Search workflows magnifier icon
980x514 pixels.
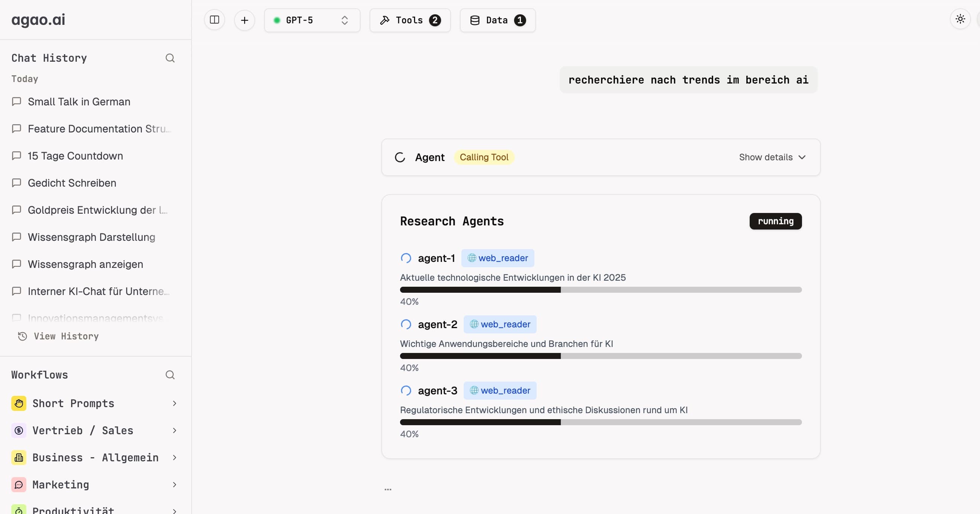pyautogui.click(x=170, y=375)
